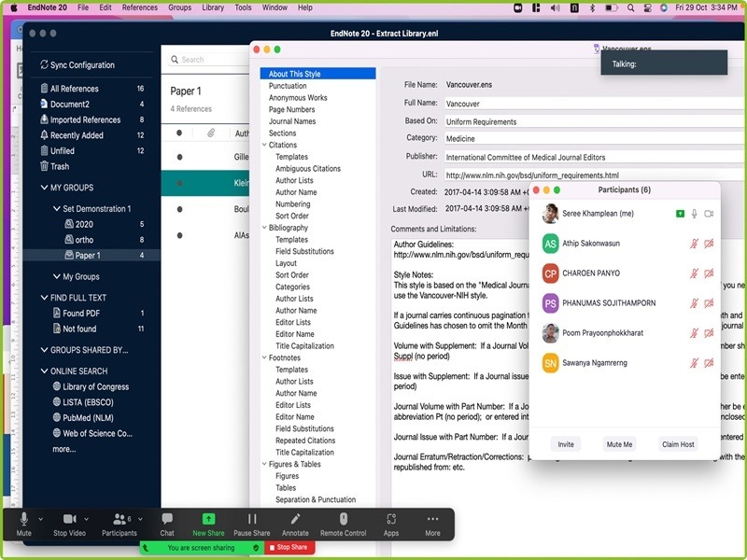
Task: Open the Zoom Apps panel
Action: tap(391, 520)
